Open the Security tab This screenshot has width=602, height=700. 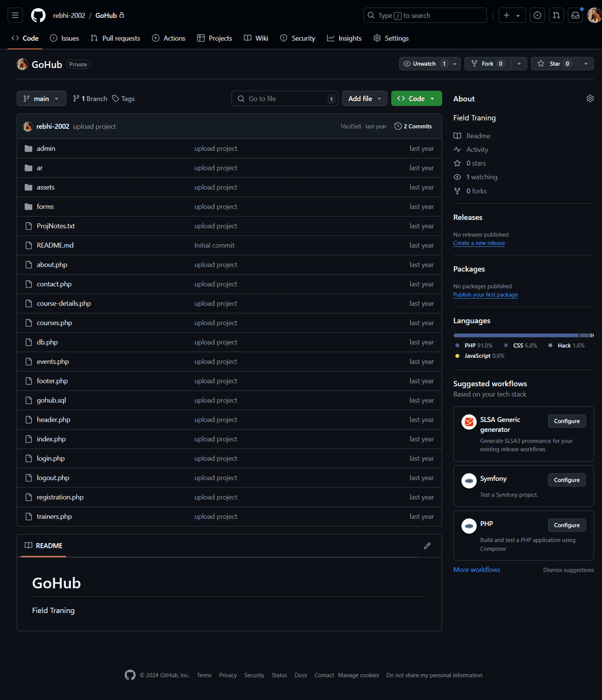[297, 38]
